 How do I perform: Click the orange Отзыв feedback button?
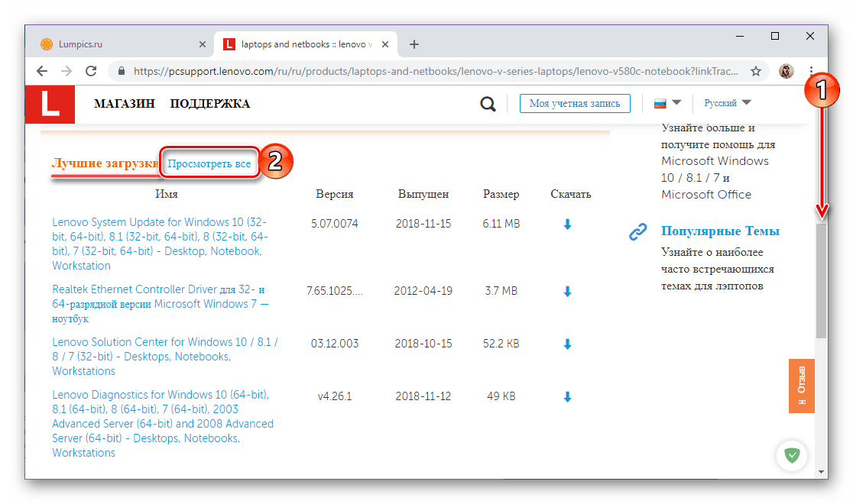point(801,386)
